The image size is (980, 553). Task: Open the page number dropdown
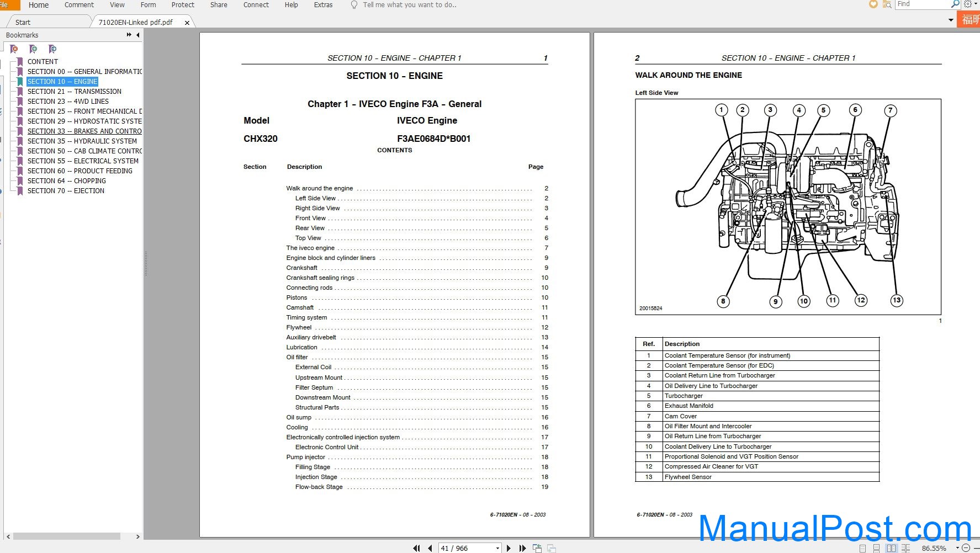tap(497, 548)
